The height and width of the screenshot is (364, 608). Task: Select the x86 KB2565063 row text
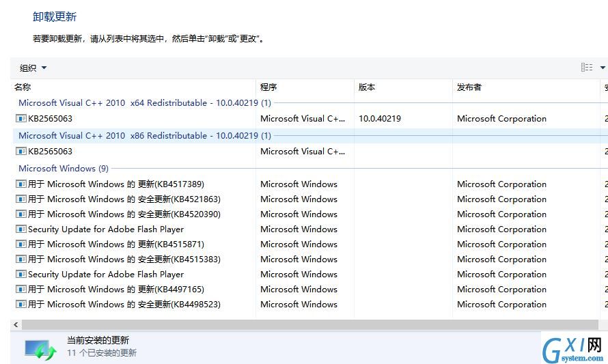[x=50, y=152]
